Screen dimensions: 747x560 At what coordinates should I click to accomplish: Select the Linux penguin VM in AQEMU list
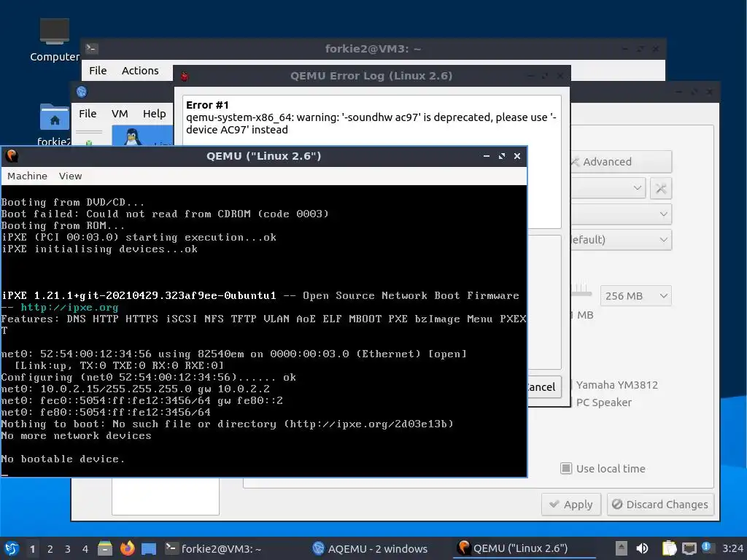tap(142, 136)
